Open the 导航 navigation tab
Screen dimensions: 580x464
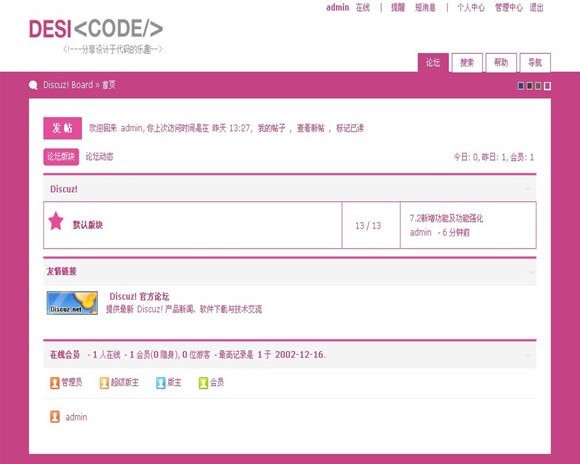coord(535,63)
